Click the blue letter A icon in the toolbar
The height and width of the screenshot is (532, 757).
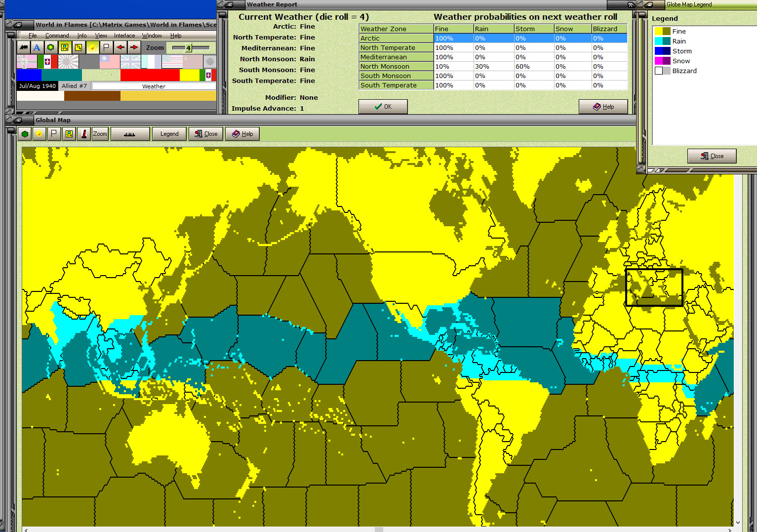[37, 47]
